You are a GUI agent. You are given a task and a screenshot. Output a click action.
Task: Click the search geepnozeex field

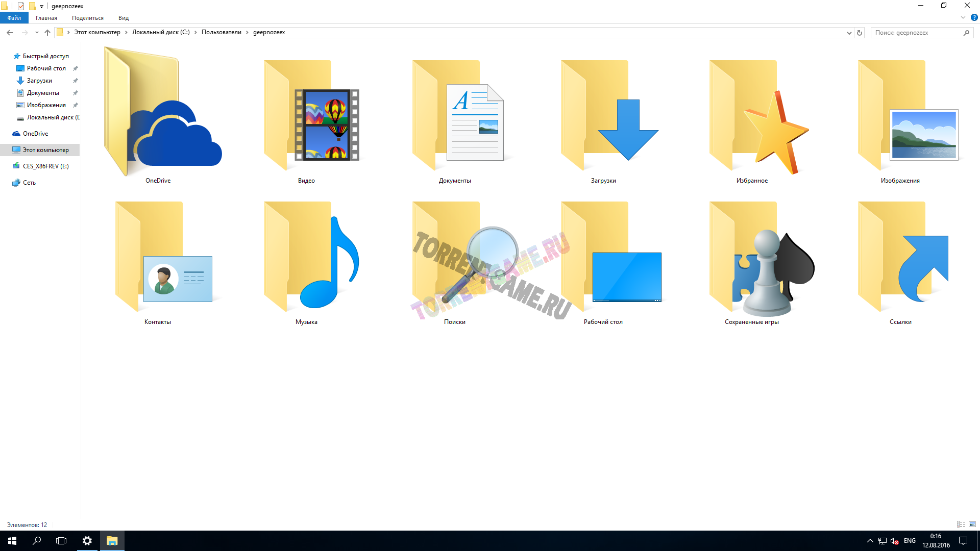916,33
